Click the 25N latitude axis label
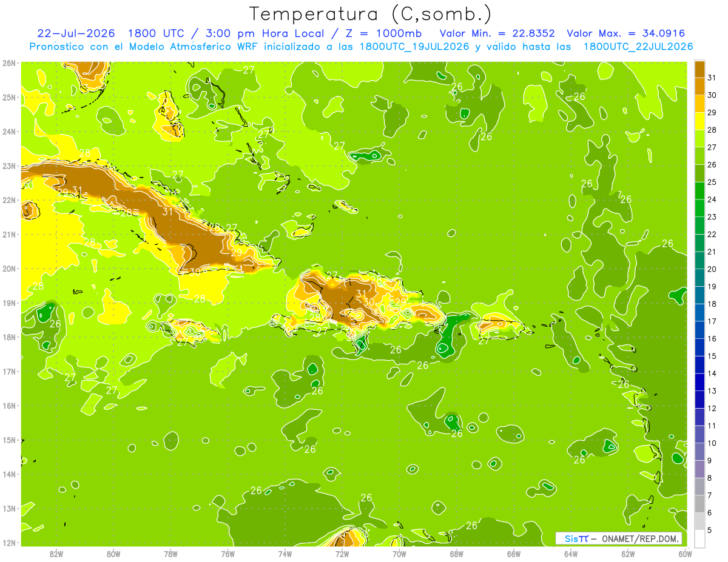This screenshot has height=562, width=728. [x=8, y=97]
